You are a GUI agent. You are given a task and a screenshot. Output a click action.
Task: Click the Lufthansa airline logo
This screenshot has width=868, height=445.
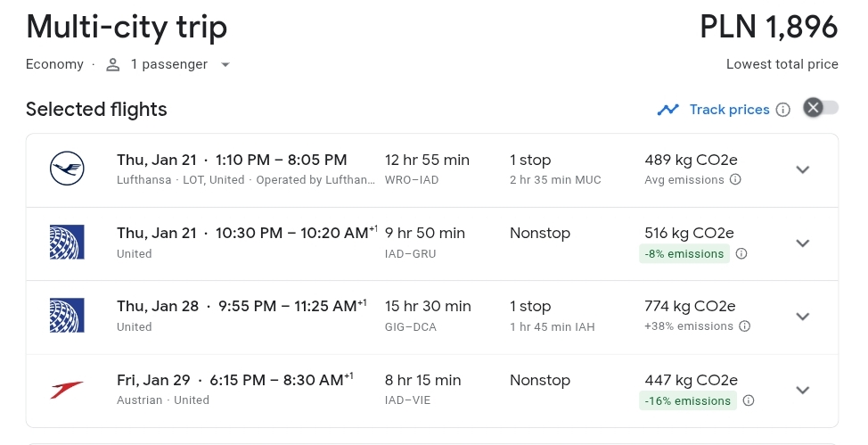67,169
